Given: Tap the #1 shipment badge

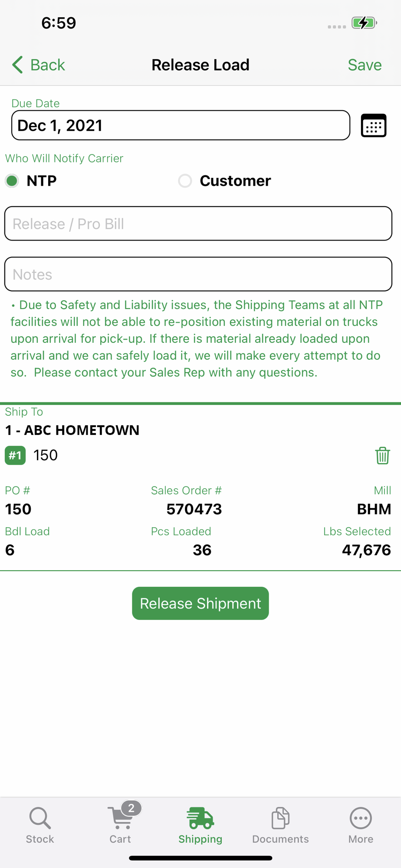Looking at the screenshot, I should point(15,455).
